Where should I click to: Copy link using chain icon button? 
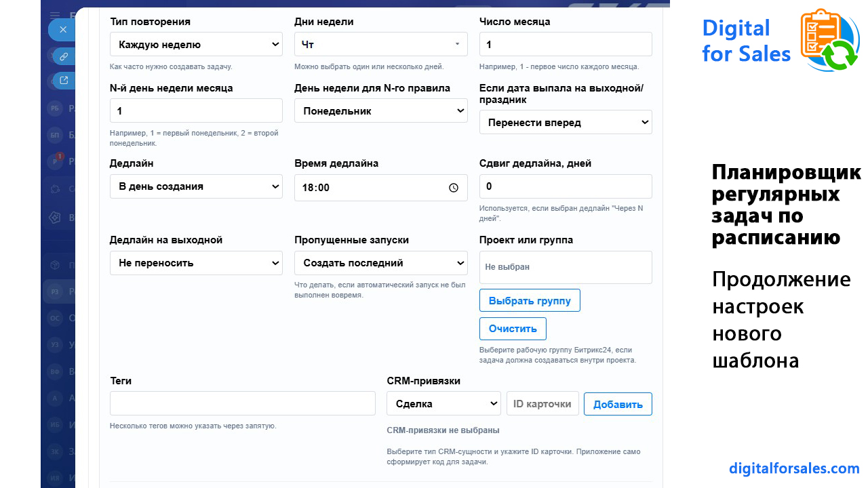tap(64, 57)
